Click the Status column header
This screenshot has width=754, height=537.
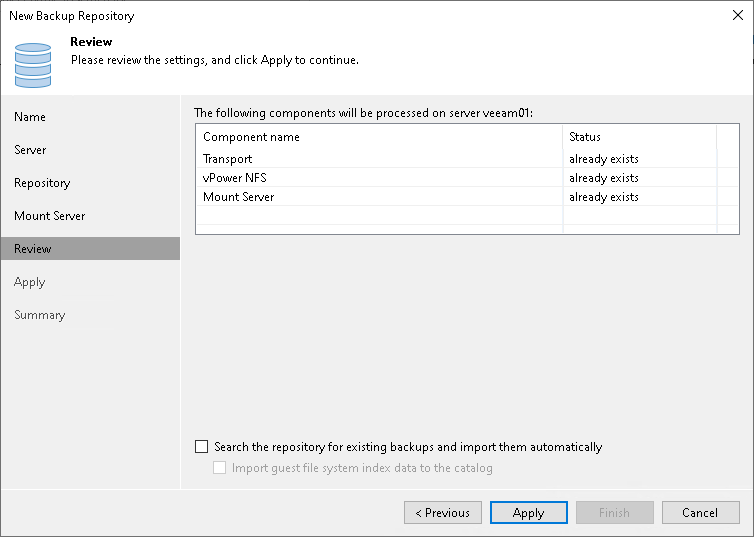[585, 137]
